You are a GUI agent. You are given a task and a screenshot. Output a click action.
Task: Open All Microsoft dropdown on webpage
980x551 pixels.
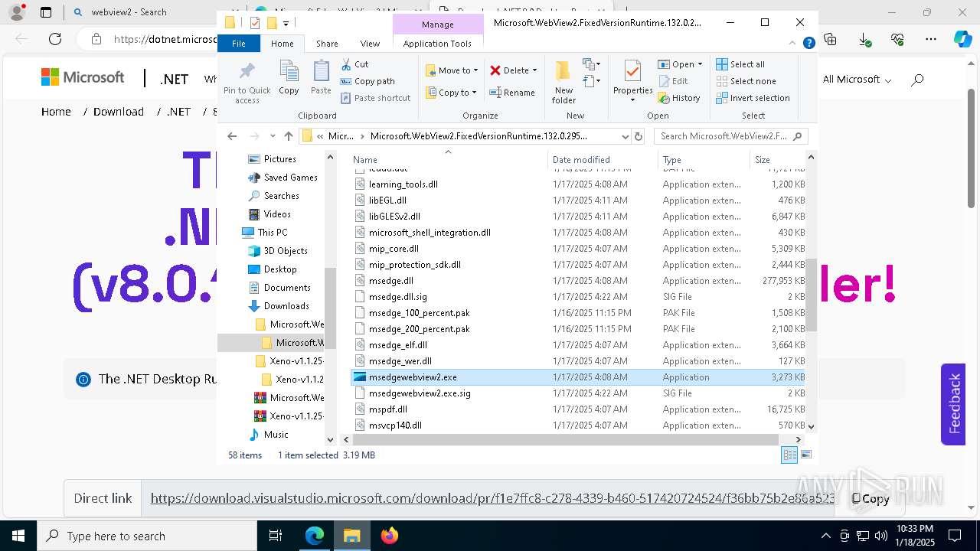(x=857, y=80)
